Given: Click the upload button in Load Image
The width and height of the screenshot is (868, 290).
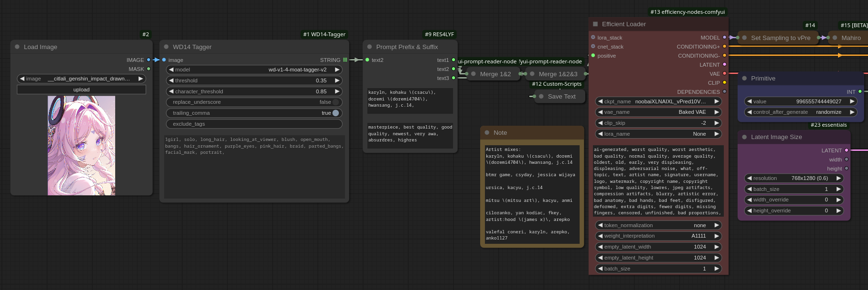Looking at the screenshot, I should [81, 90].
